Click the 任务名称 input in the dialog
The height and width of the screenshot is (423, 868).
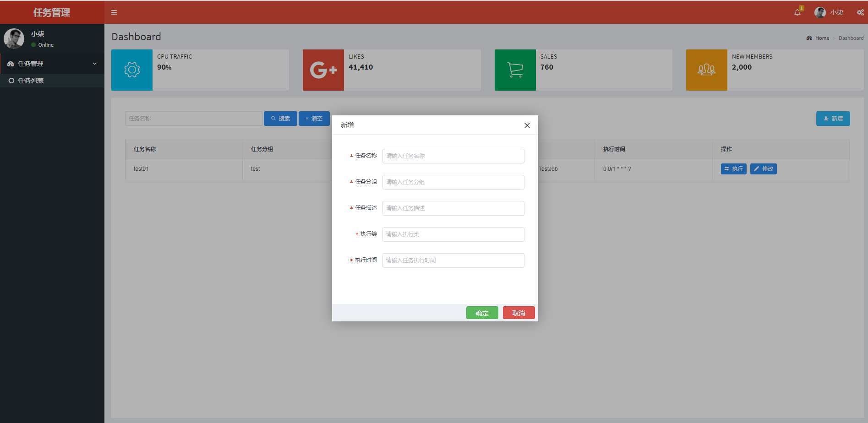click(x=453, y=156)
